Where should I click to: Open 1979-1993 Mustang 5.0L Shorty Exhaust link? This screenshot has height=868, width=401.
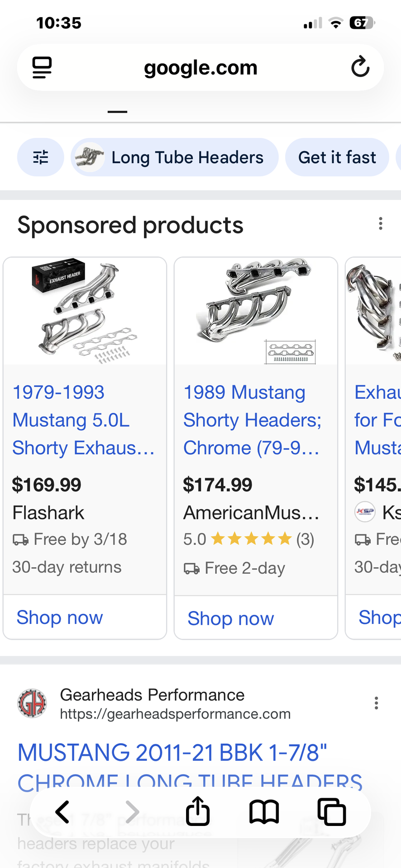click(83, 420)
